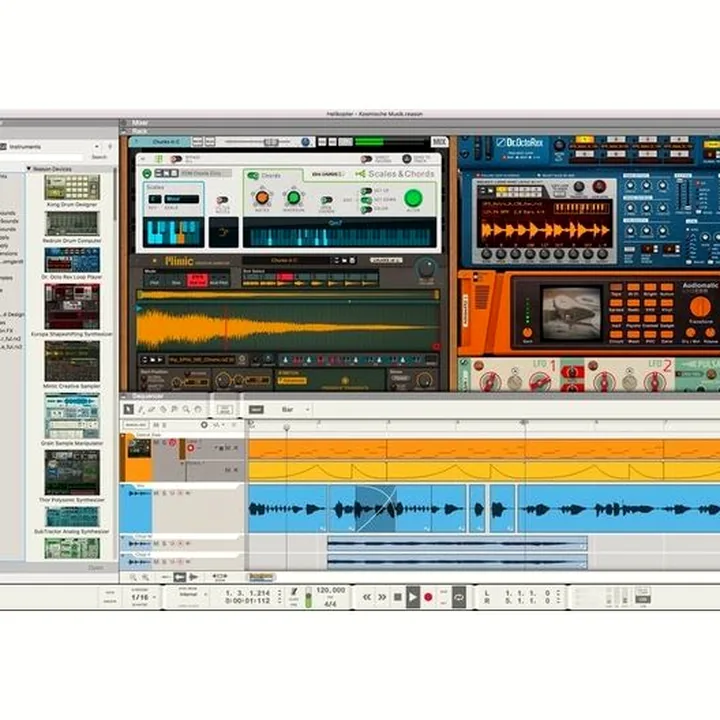Select Redrum Drum Computer device
The height and width of the screenshot is (720, 720).
click(72, 227)
